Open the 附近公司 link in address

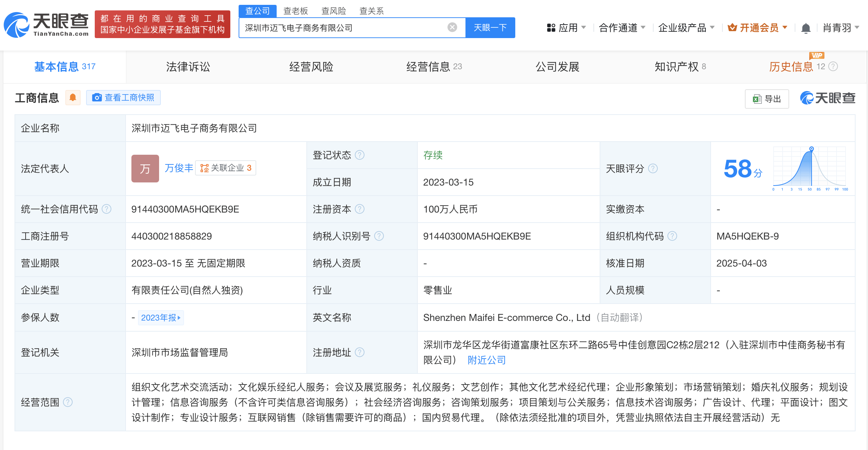[486, 360]
